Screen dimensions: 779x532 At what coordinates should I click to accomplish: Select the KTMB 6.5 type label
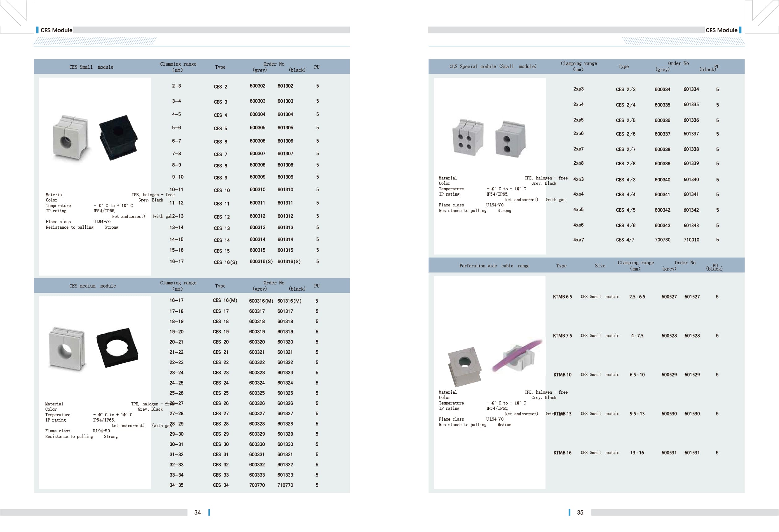coord(562,297)
